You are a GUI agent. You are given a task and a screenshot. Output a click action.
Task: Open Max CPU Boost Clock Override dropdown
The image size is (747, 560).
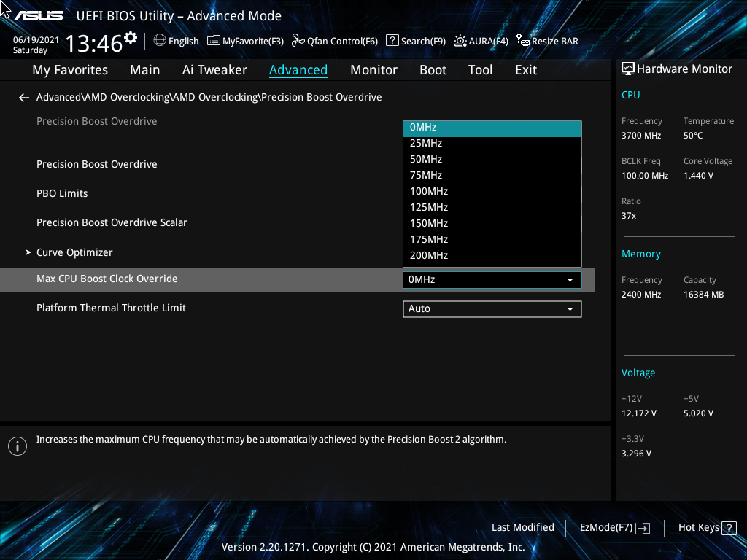(492, 280)
